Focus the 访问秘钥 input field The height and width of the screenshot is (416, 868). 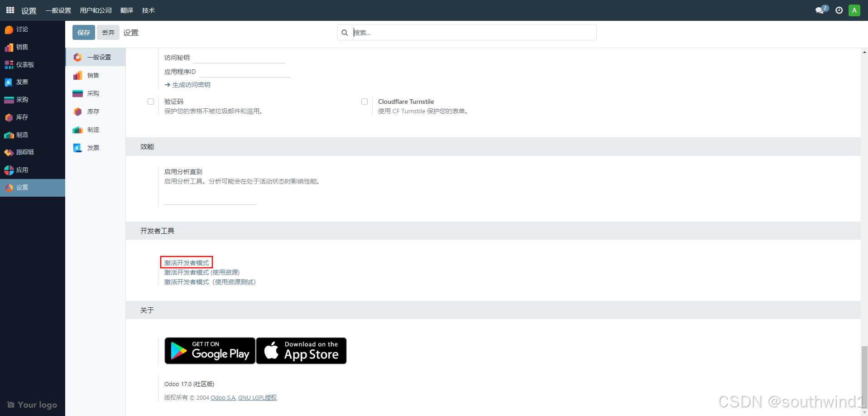(x=239, y=58)
